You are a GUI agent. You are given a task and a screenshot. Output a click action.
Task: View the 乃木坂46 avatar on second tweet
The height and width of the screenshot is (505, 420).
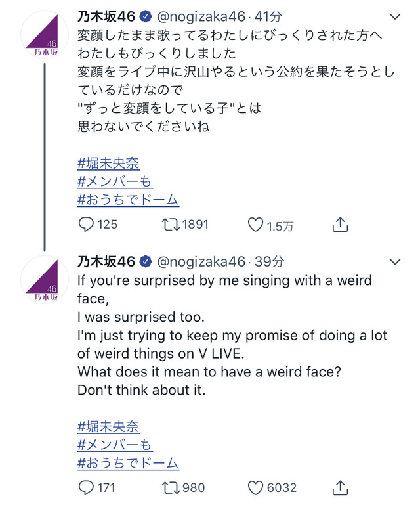[45, 280]
